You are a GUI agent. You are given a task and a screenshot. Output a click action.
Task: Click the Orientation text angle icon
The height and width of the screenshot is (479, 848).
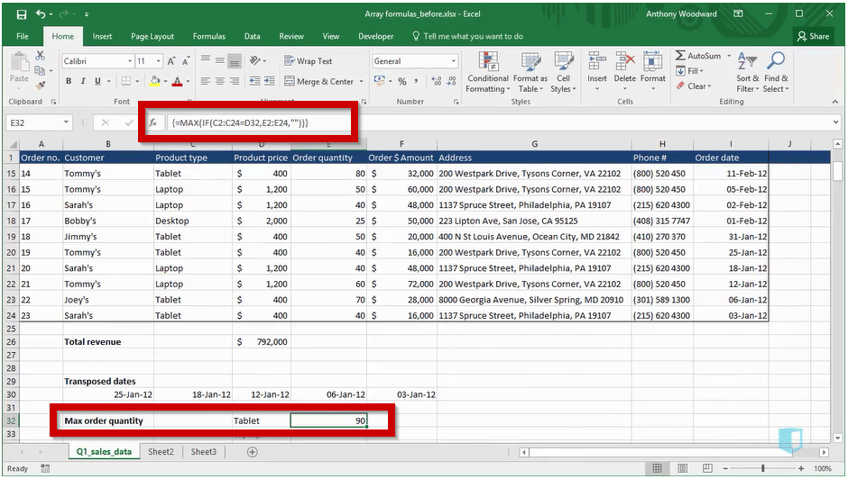pos(255,61)
